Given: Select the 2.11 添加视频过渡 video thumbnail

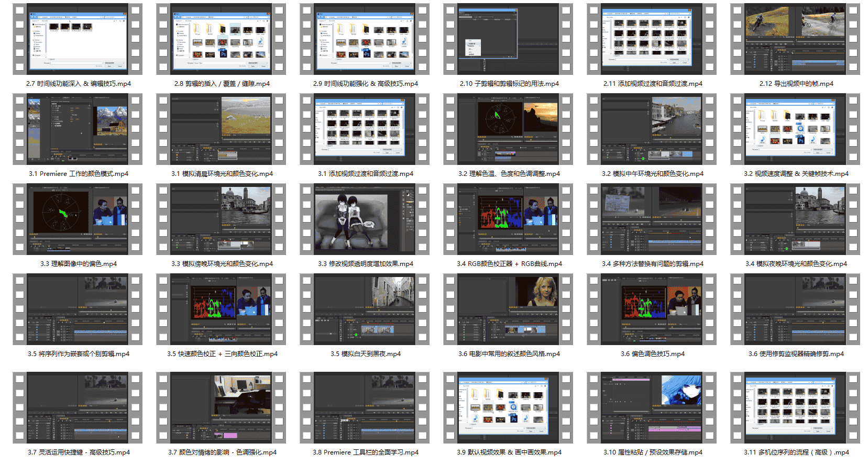Looking at the screenshot, I should pos(652,39).
